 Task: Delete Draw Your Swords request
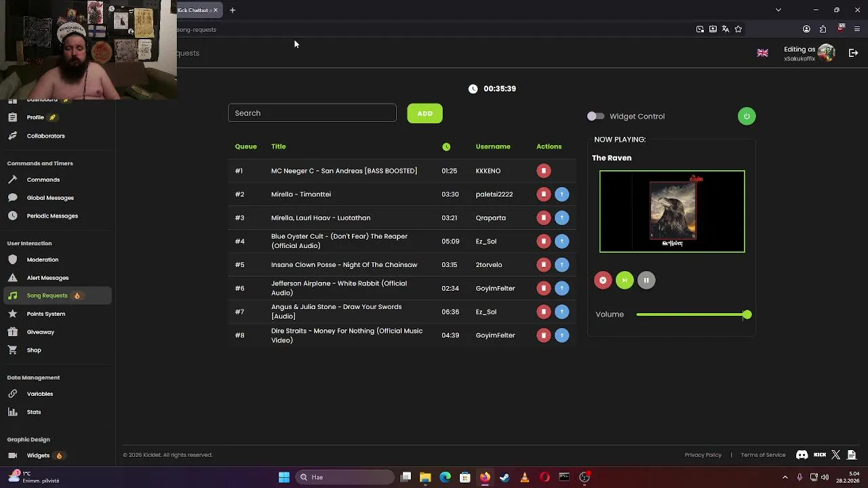point(544,312)
